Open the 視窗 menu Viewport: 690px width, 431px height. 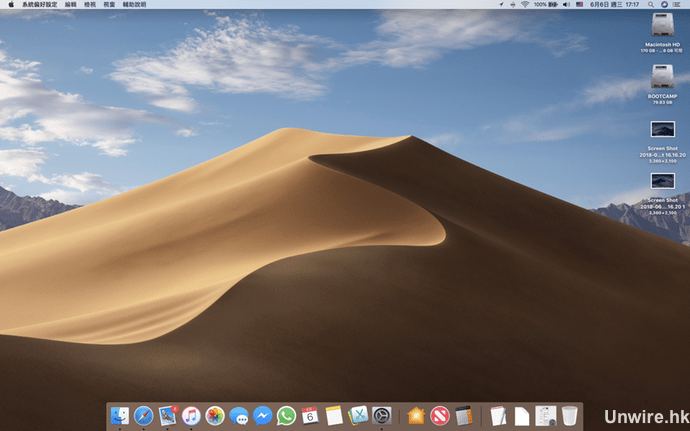click(x=109, y=4)
